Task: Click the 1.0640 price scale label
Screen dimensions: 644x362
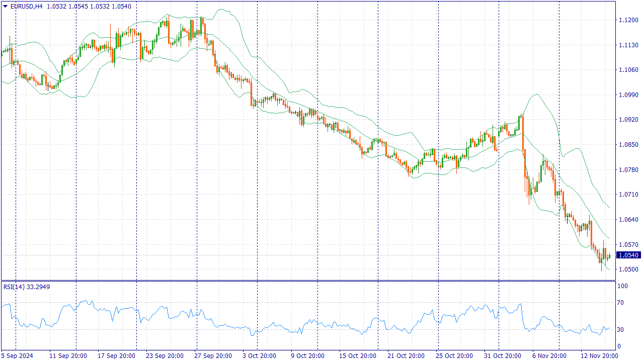Action: (628, 220)
